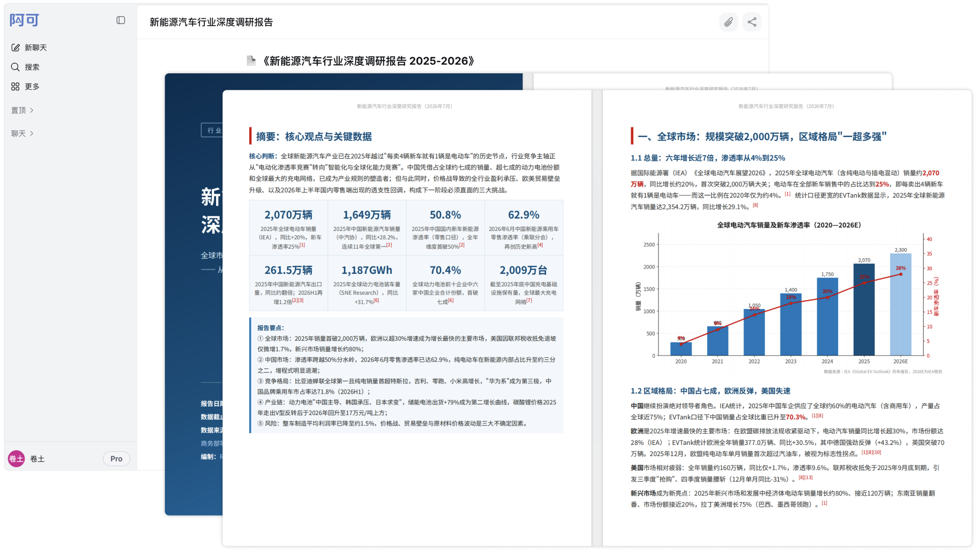Click citation [1] in the 2,070万辆 card

point(302,245)
